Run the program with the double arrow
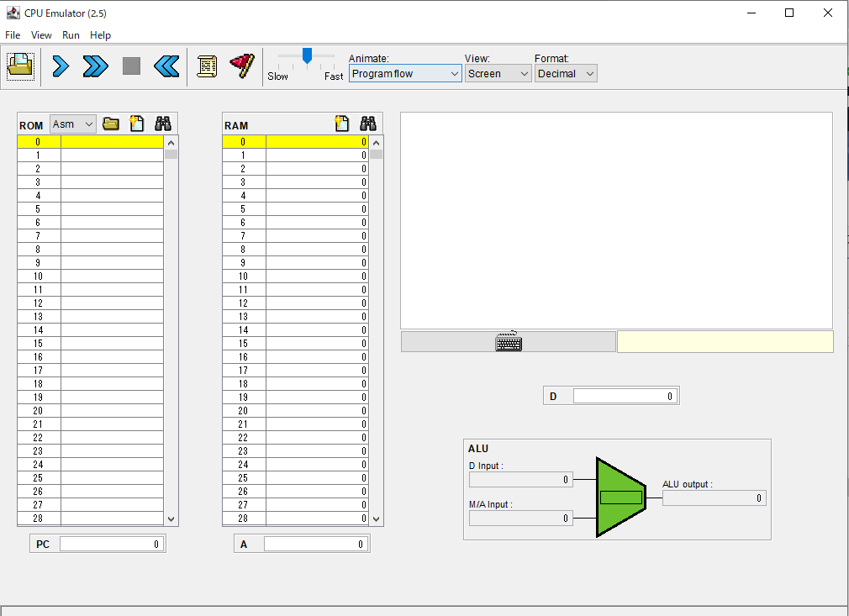Screen dimensions: 849x616 click(x=95, y=66)
